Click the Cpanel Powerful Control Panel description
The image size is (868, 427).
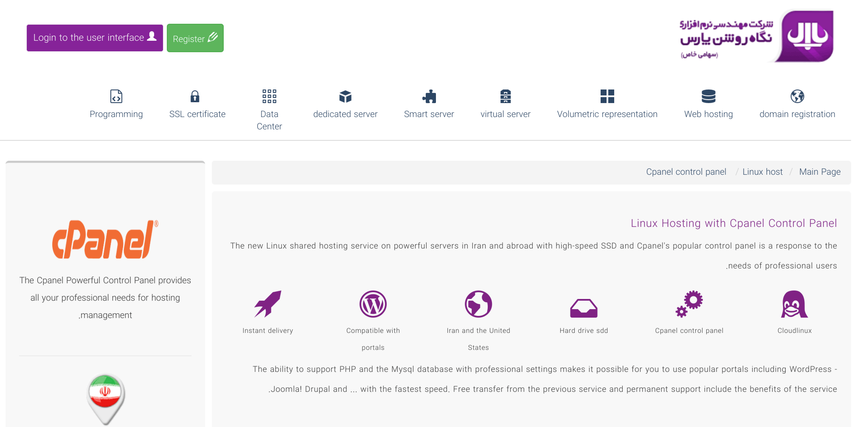coord(105,298)
